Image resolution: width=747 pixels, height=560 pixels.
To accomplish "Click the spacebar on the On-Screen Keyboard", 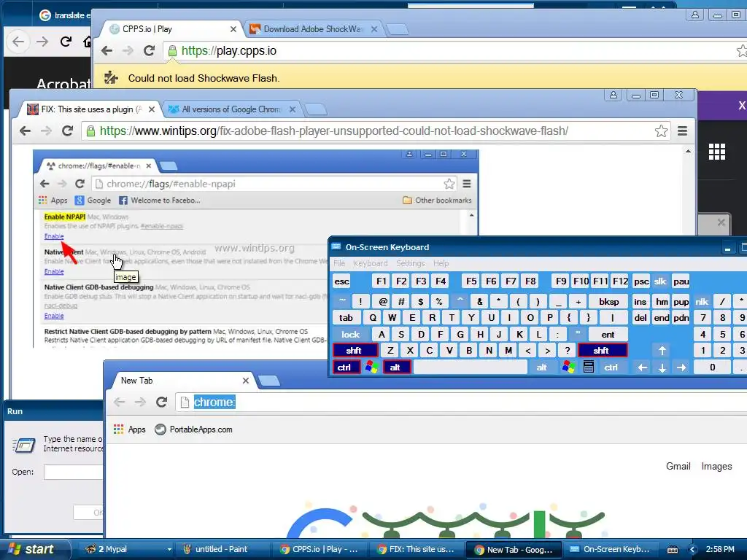I will 471,367.
